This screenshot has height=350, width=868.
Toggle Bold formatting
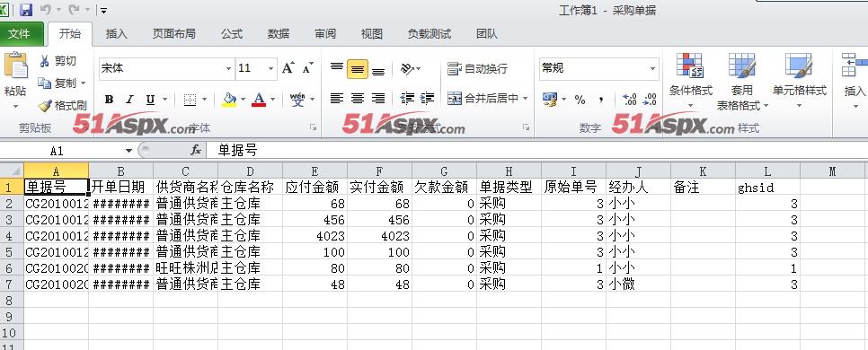[x=109, y=100]
